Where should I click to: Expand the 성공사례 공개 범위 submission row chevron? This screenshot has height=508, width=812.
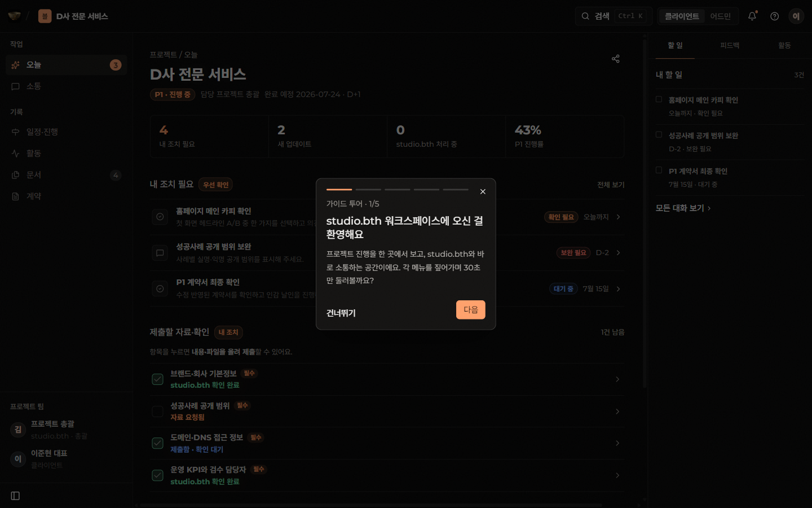(617, 411)
